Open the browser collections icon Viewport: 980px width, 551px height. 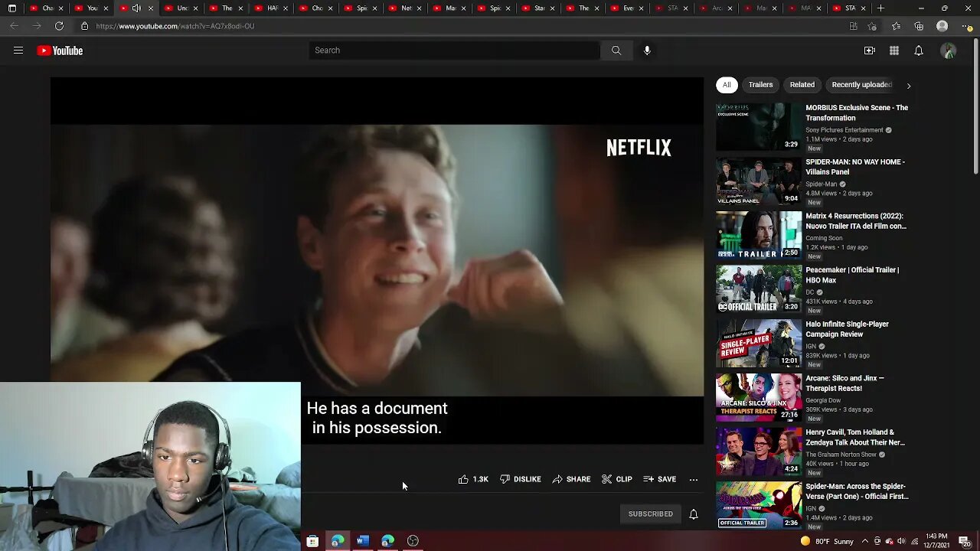(x=919, y=26)
